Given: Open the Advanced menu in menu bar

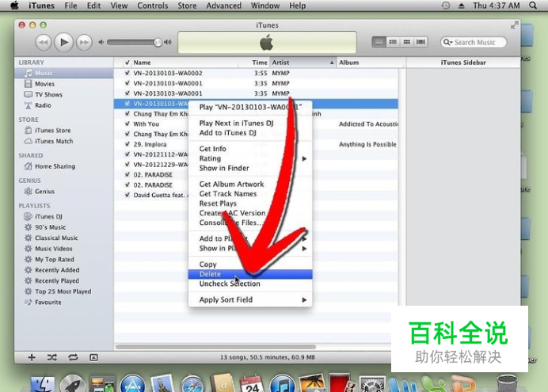Looking at the screenshot, I should pyautogui.click(x=223, y=6).
